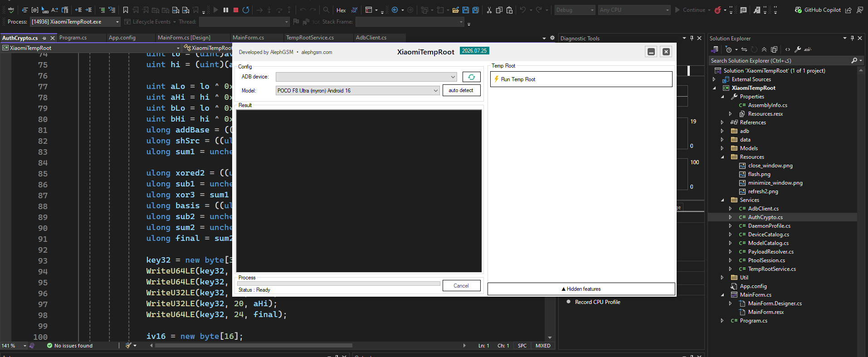Click the abc spell checker toolbar icon
Screen dimensions: 868x357
pyautogui.click(x=11, y=10)
